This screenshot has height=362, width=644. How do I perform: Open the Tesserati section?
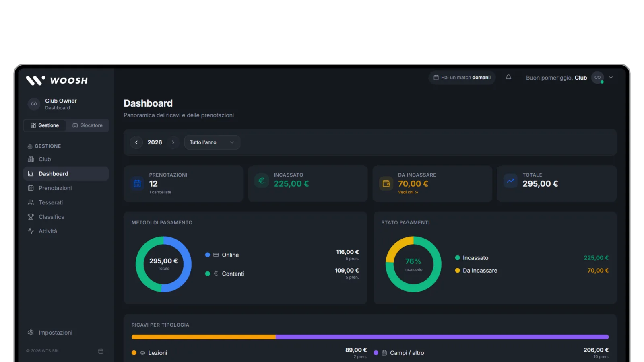click(x=66, y=202)
